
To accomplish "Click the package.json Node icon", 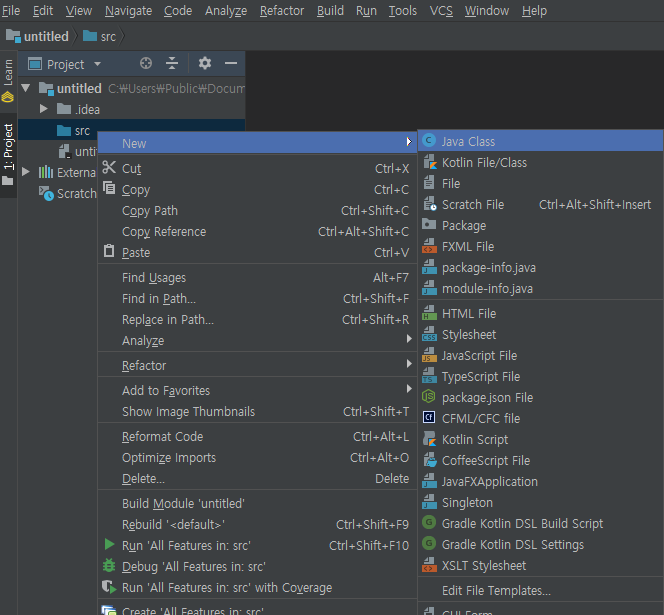I will pyautogui.click(x=429, y=396).
